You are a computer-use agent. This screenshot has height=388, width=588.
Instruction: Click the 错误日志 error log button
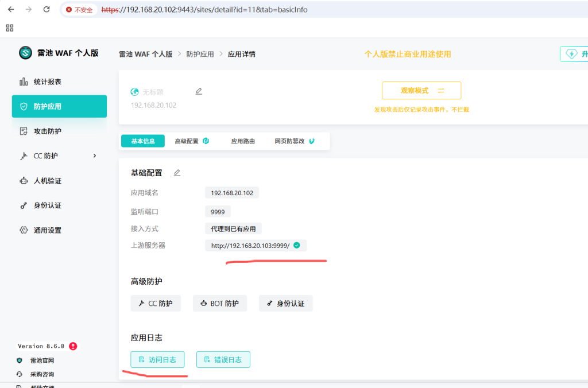(x=223, y=360)
